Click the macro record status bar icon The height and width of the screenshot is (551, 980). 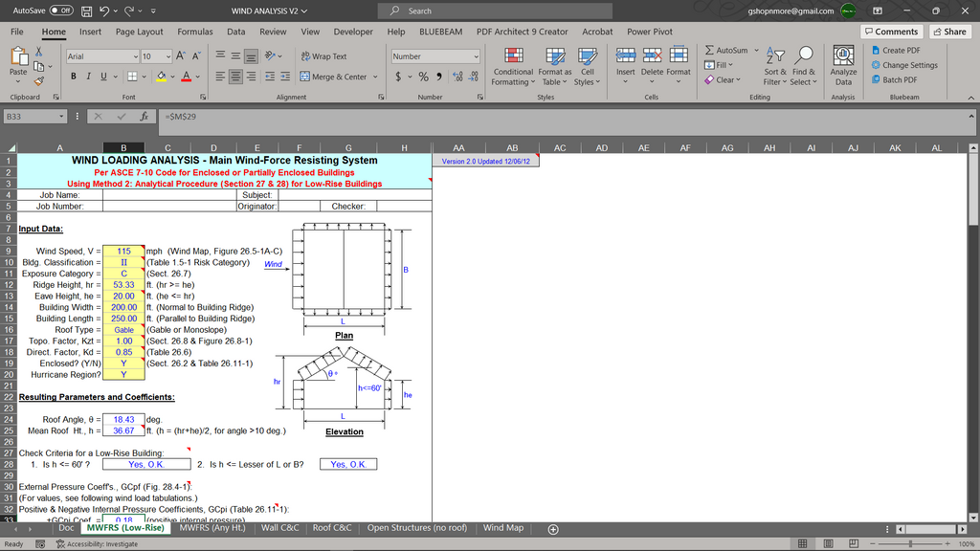(40, 544)
